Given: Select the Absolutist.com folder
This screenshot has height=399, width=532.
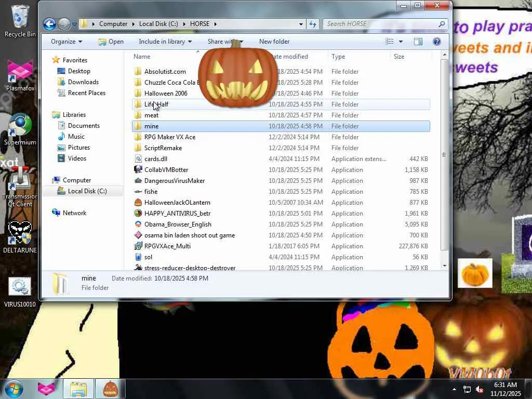Looking at the screenshot, I should coord(165,72).
